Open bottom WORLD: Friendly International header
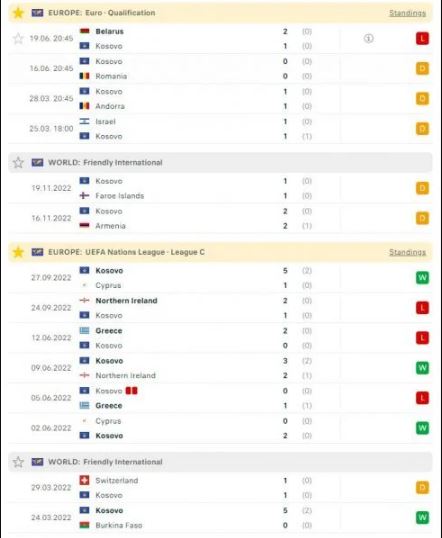 pos(105,462)
